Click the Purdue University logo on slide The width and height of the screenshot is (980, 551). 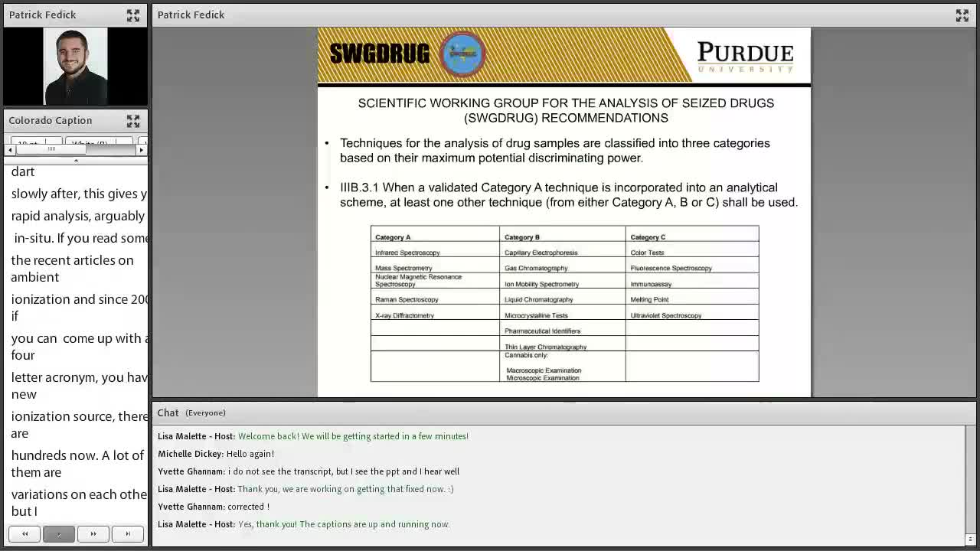coord(744,57)
